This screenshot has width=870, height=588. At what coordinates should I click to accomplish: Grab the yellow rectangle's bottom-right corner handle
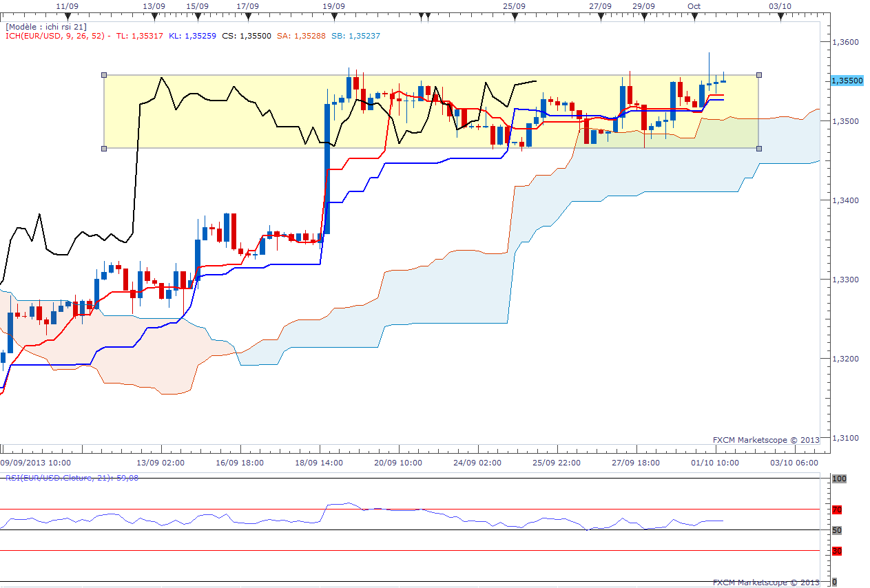(x=759, y=148)
